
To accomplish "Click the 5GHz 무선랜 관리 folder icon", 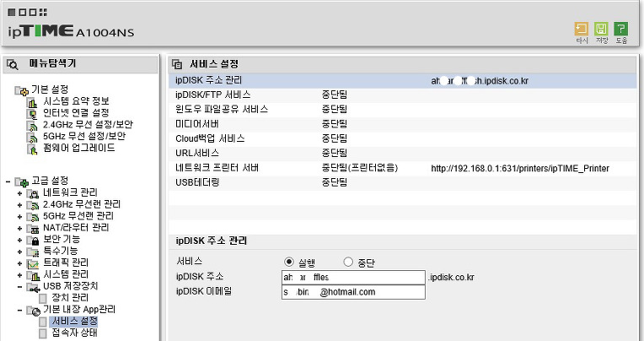I will coord(33,216).
